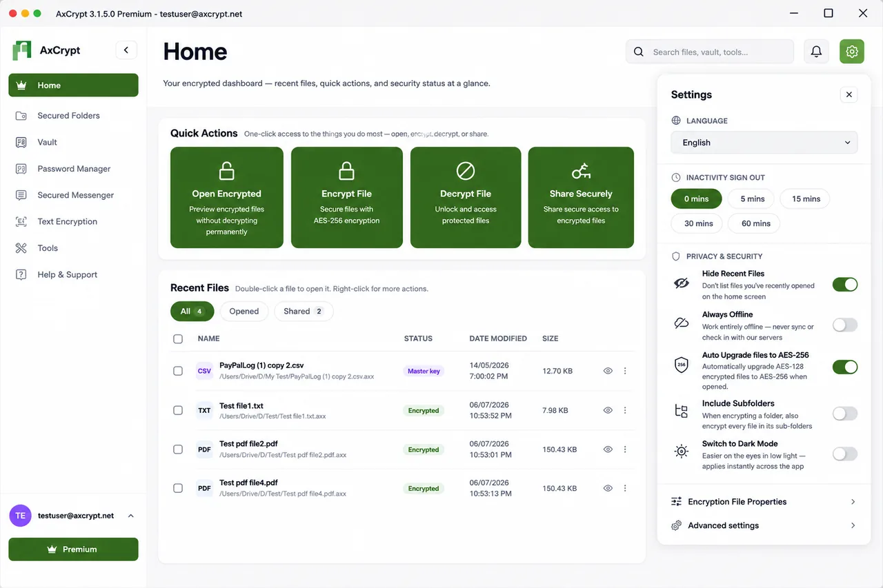Viewport: 883px width, 588px height.
Task: Open more actions for Test pdf file4.pdf
Action: pos(625,488)
